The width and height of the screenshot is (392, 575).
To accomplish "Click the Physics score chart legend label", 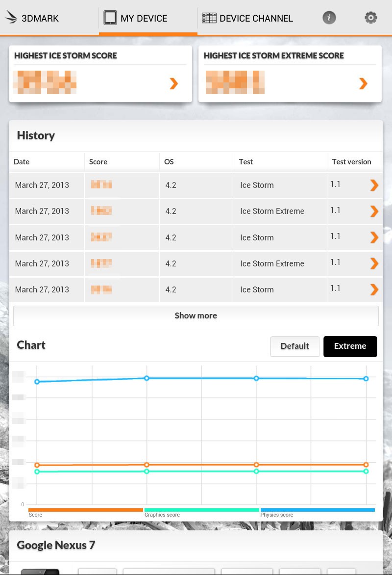I will 276,515.
